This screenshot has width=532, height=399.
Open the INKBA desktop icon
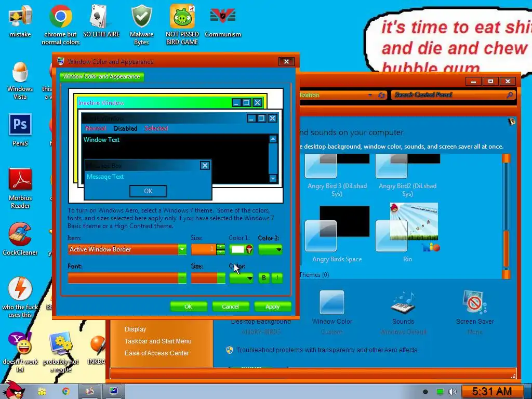click(x=97, y=350)
